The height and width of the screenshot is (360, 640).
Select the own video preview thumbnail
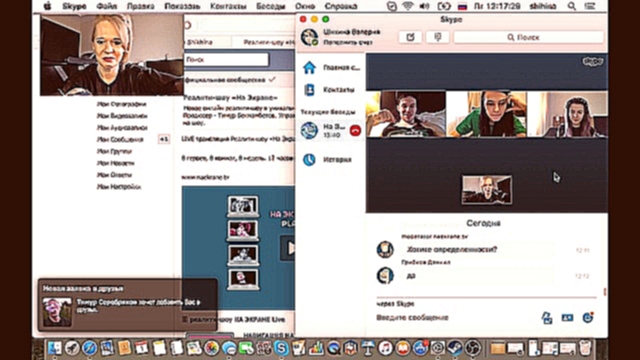(x=487, y=190)
